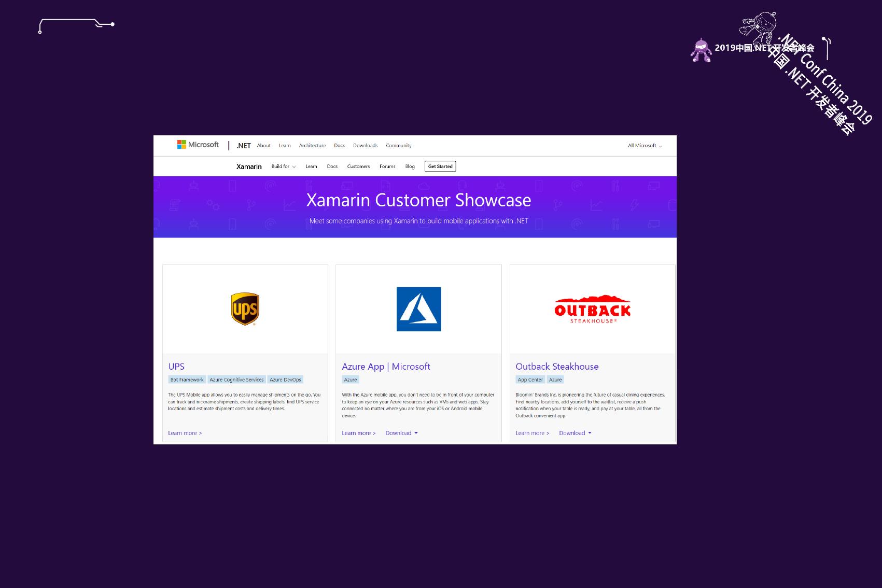Open the Community menu item
The image size is (882, 588).
399,146
